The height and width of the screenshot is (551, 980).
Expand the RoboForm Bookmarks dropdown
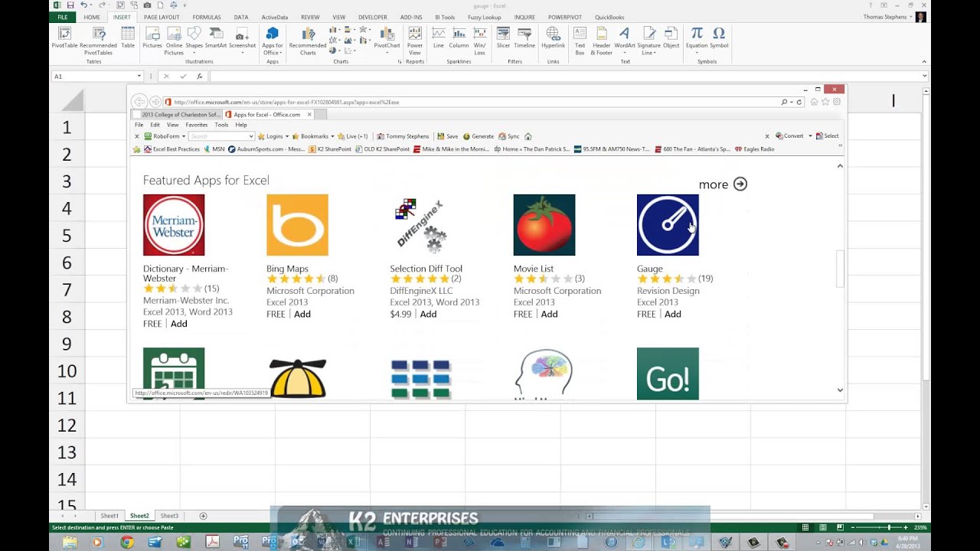[x=332, y=136]
